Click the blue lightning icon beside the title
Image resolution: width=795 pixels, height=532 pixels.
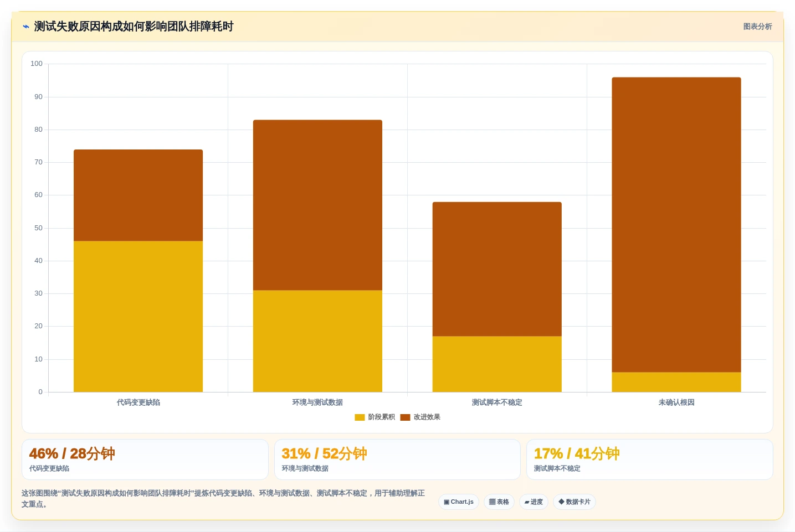pos(26,27)
